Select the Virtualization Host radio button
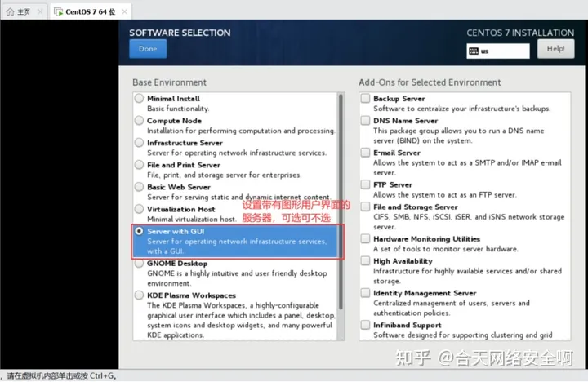588x382 pixels. click(x=139, y=209)
